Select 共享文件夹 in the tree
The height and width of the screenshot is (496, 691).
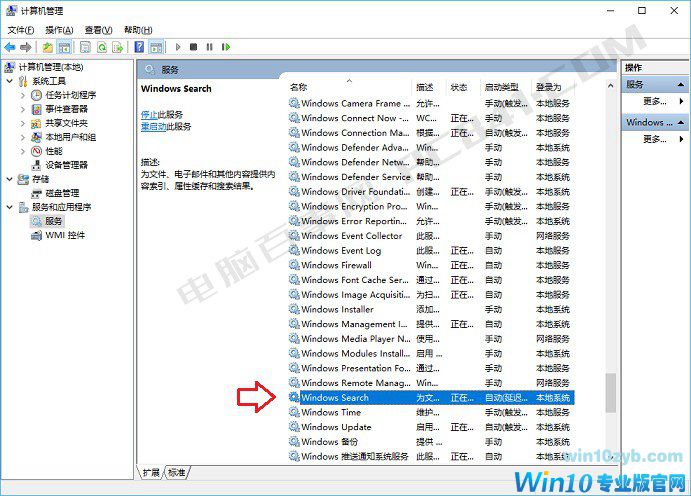(x=67, y=123)
